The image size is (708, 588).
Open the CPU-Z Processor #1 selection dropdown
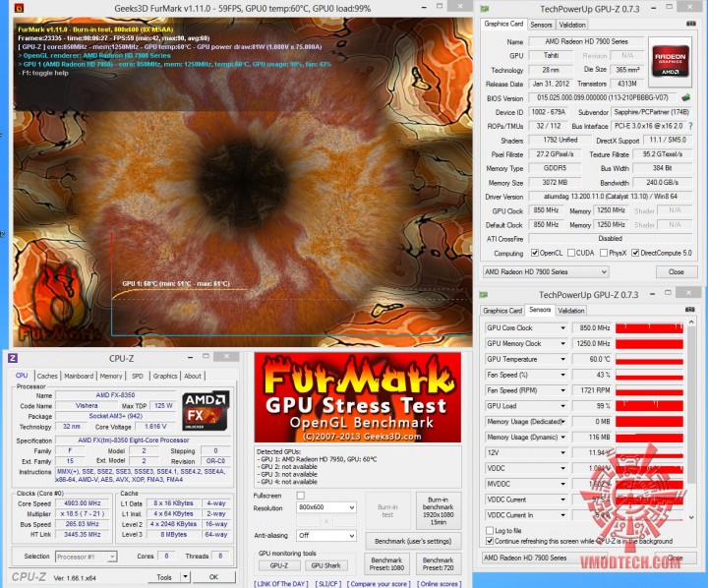(x=87, y=557)
